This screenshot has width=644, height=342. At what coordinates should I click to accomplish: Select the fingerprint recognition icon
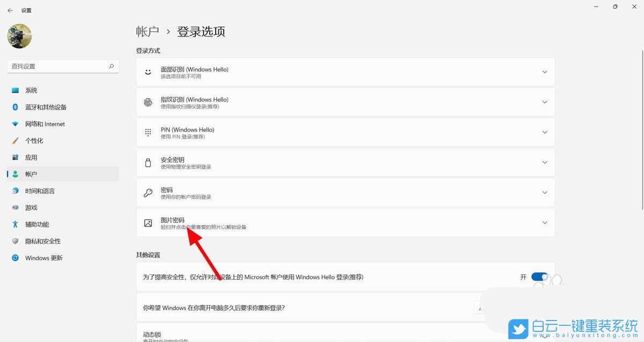click(148, 102)
